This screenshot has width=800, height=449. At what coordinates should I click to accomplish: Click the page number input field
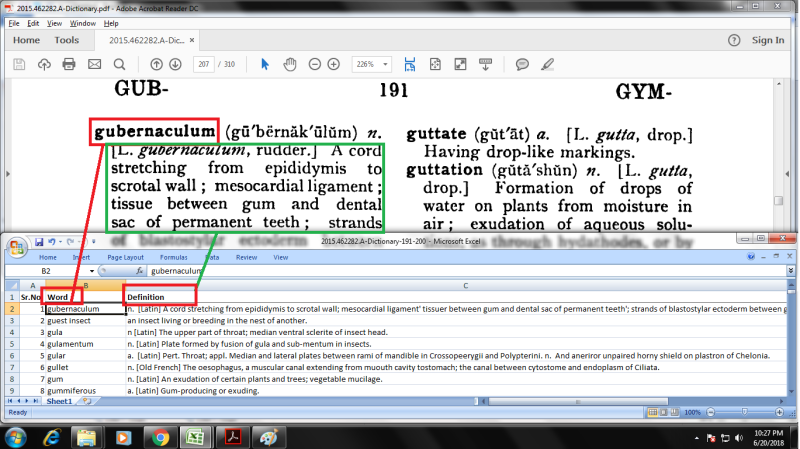[x=204, y=64]
